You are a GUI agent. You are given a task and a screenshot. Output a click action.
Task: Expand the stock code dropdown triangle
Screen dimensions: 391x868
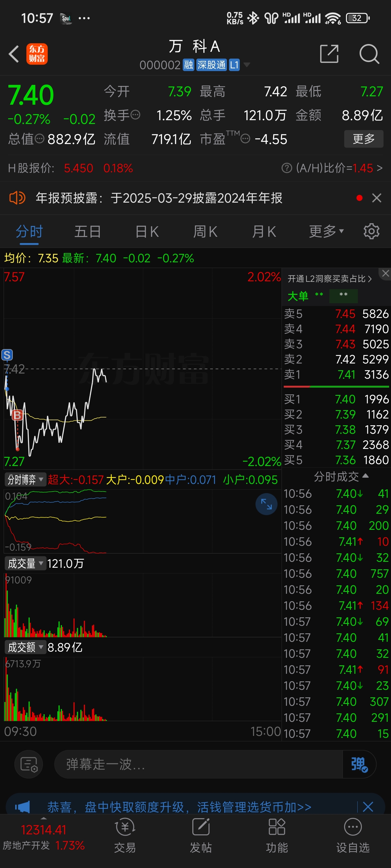point(247,65)
